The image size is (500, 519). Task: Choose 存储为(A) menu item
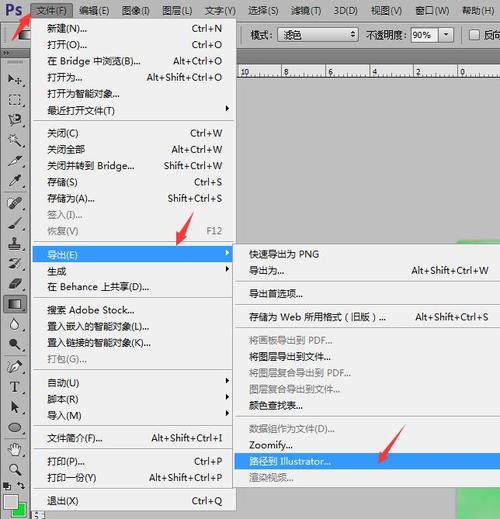coord(134,198)
